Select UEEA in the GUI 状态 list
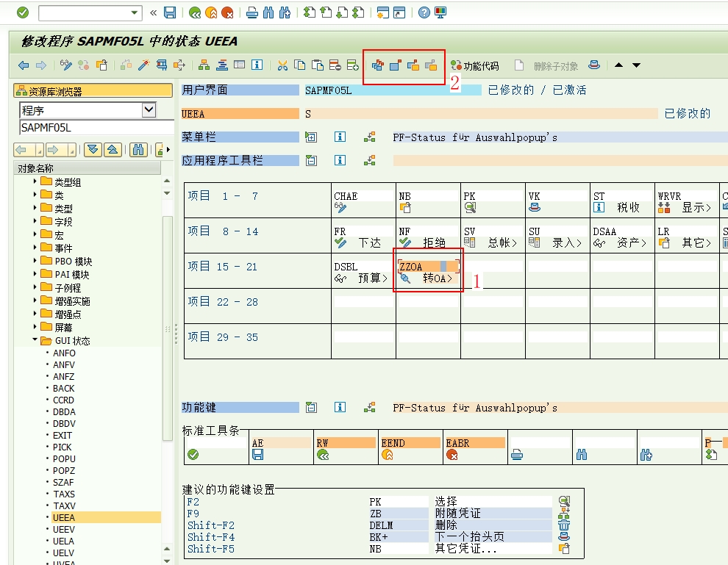Screen dimensions: 728x565 63,517
